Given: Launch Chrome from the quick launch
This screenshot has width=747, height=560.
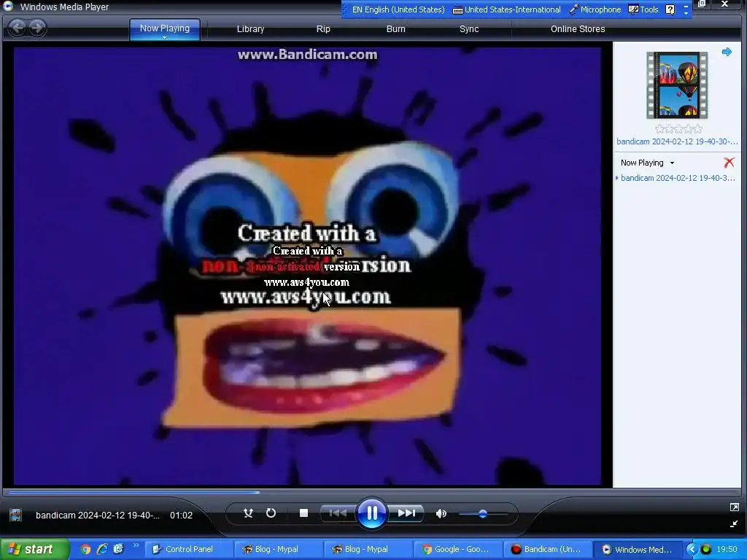Looking at the screenshot, I should 85,549.
